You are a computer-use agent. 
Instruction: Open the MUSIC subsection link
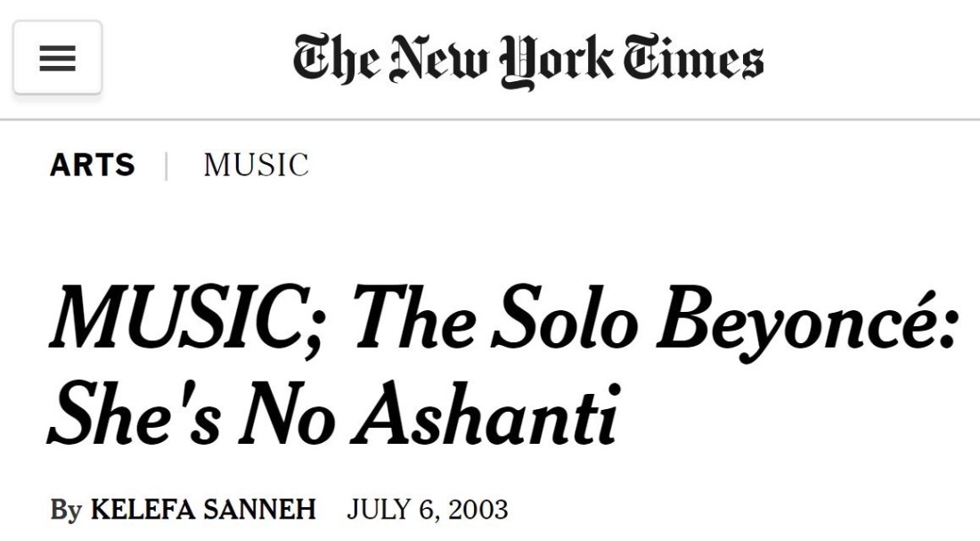tap(256, 165)
